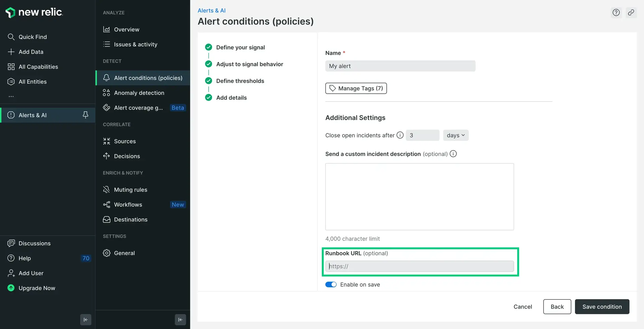
Task: Toggle the Enable on save switch
Action: [x=331, y=284]
